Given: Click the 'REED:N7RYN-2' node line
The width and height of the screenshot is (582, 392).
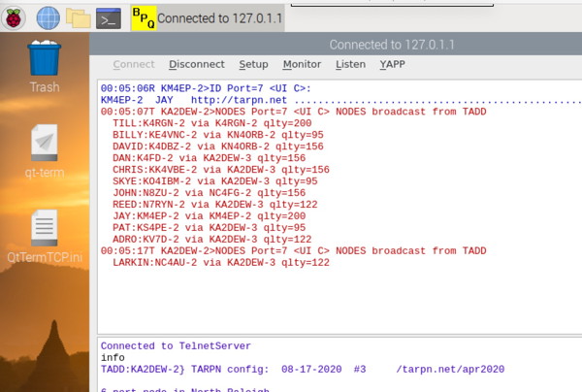Looking at the screenshot, I should point(215,205).
